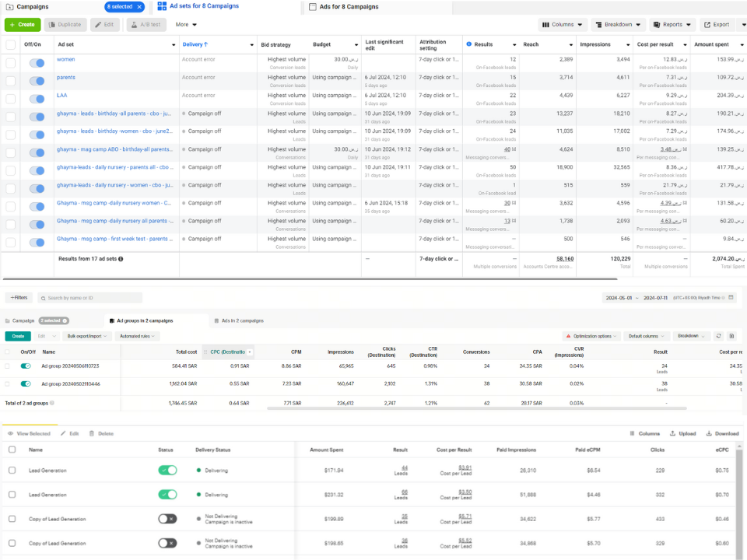This screenshot has width=747, height=560.
Task: Click the export icon after the refresh icon
Action: pos(731,336)
